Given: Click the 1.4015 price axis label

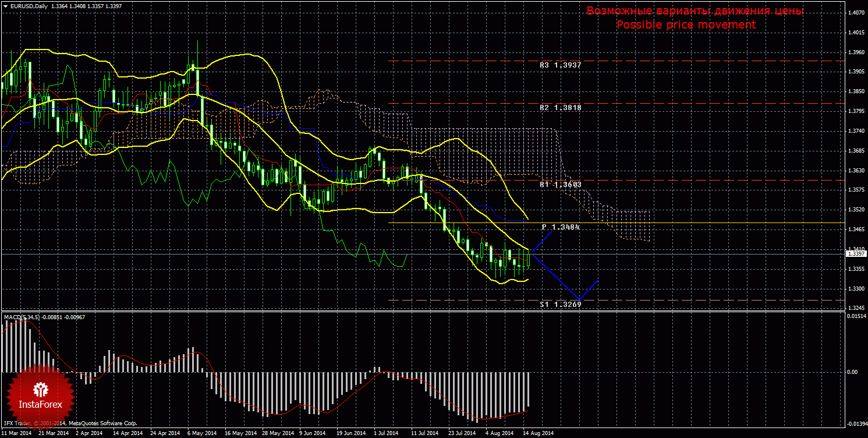Looking at the screenshot, I should point(856,32).
